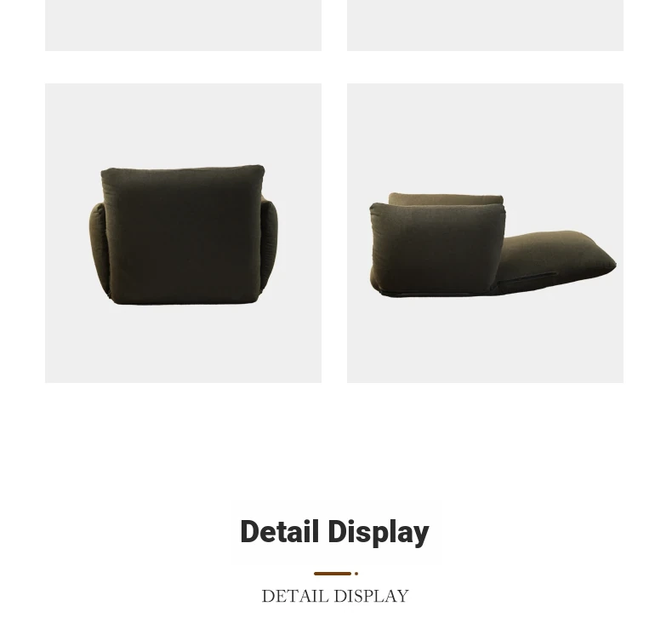Viewport: 672px width, 629px height.
Task: Click the center backrest of back-view sofa
Action: pos(183,234)
